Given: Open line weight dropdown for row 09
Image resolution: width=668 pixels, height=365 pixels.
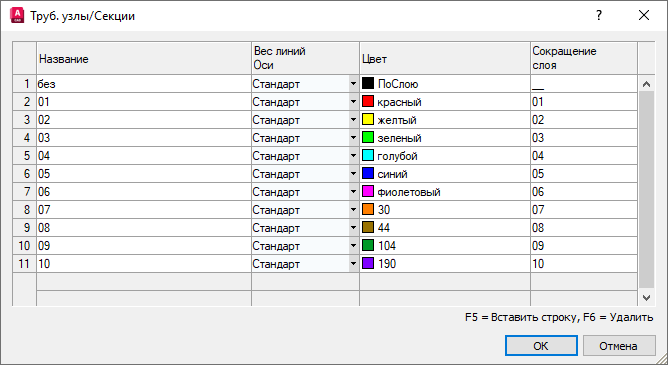Looking at the screenshot, I should pyautogui.click(x=354, y=245).
